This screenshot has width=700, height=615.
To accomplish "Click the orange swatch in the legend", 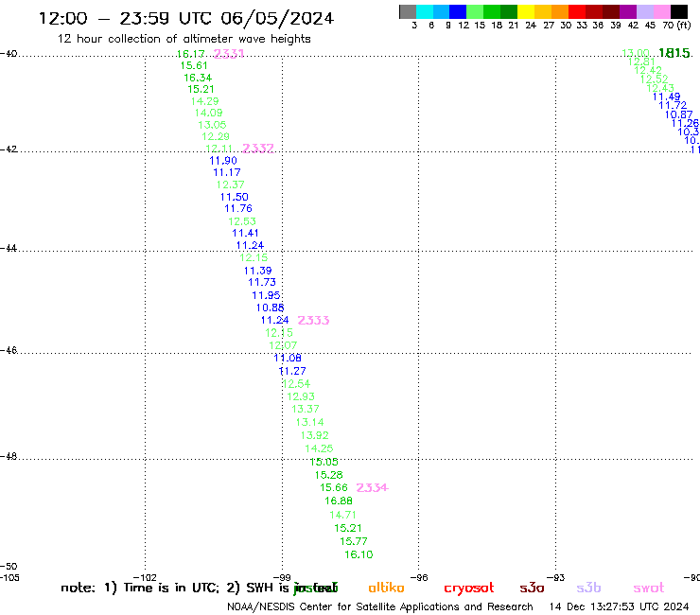I will point(560,11).
